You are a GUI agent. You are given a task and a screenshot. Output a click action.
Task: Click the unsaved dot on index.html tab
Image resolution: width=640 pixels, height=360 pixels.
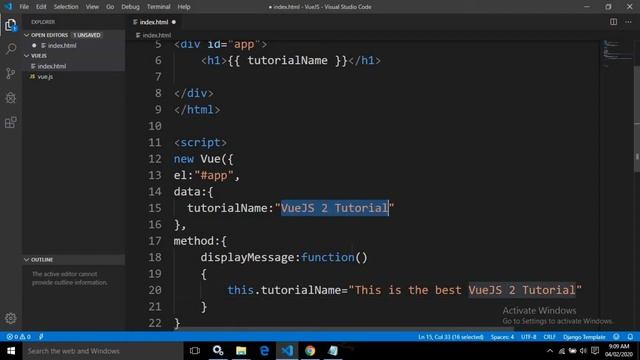(173, 22)
